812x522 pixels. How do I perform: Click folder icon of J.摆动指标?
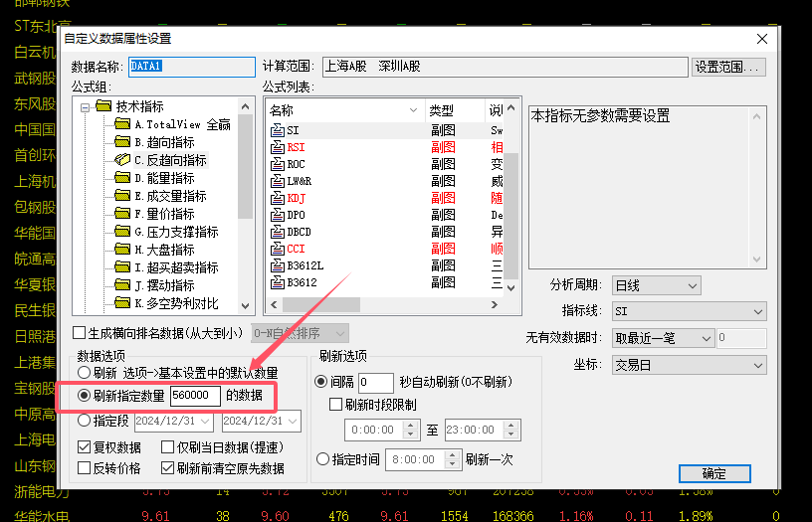point(122,285)
